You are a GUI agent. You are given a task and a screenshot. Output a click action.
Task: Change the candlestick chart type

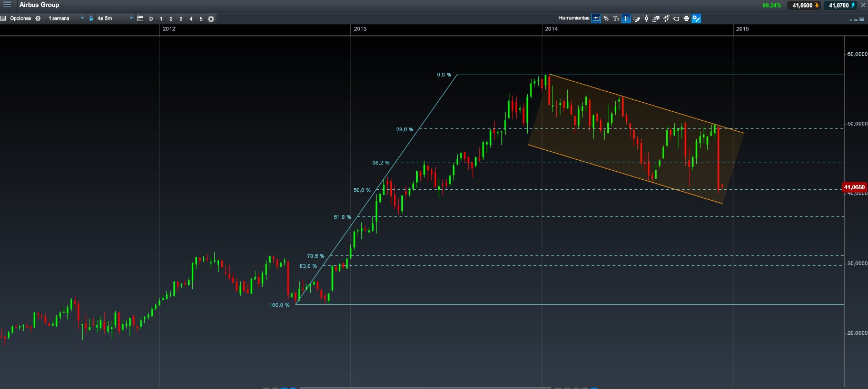(646, 18)
